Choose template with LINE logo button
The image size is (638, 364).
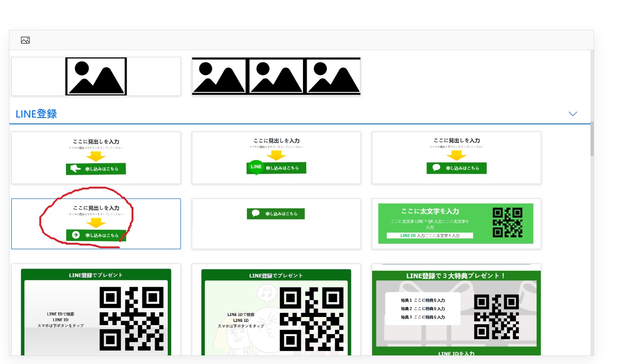[276, 158]
